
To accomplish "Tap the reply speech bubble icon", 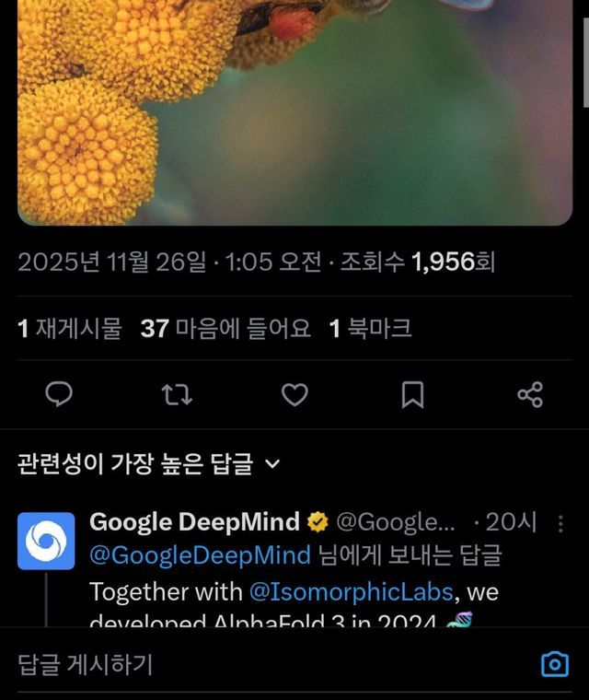I will click(x=60, y=395).
